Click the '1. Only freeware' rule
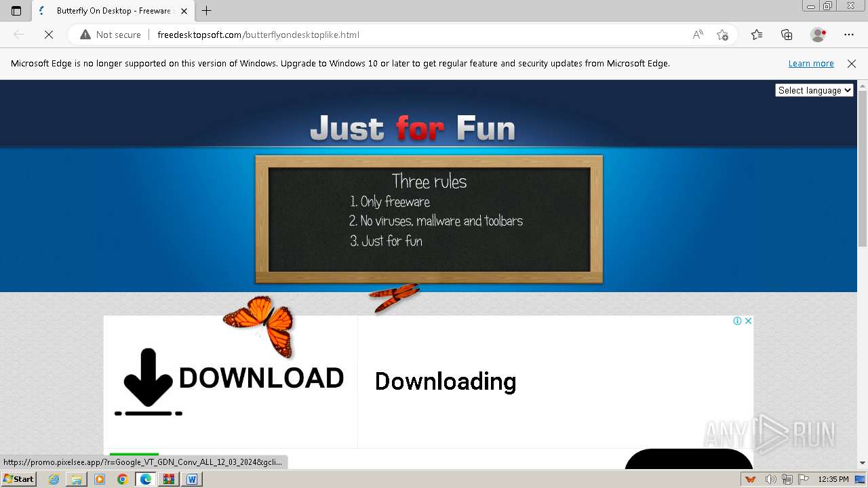 pyautogui.click(x=390, y=201)
